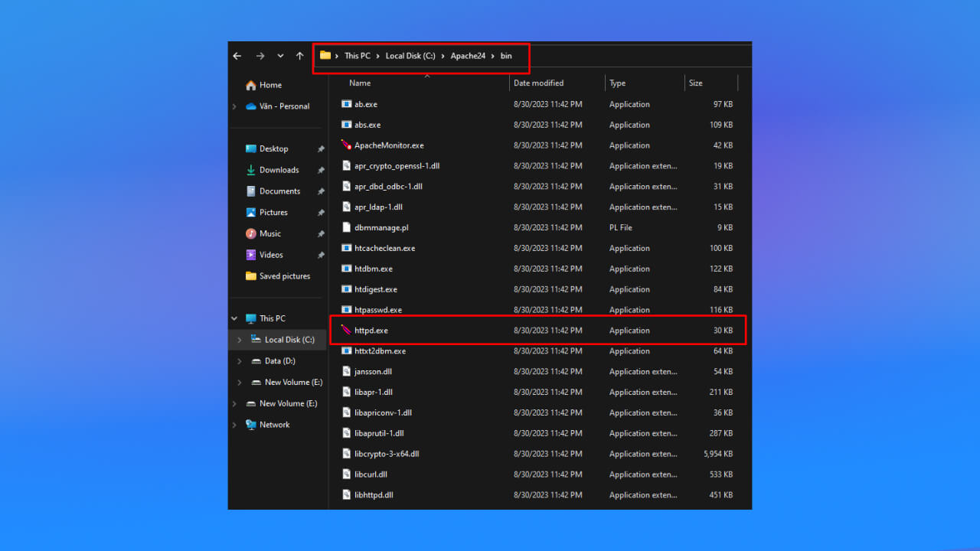This screenshot has height=551, width=980.
Task: Select This PC in the address breadcrumb
Action: [357, 56]
